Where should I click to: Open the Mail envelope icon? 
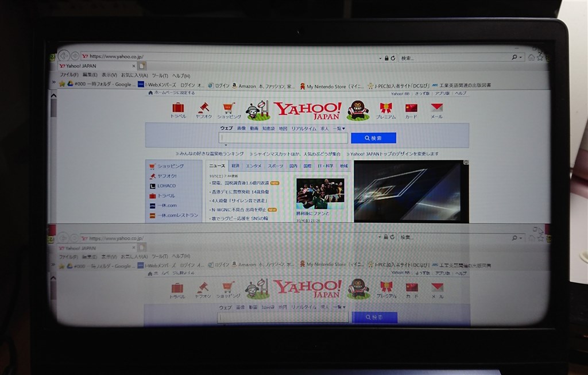(x=436, y=107)
